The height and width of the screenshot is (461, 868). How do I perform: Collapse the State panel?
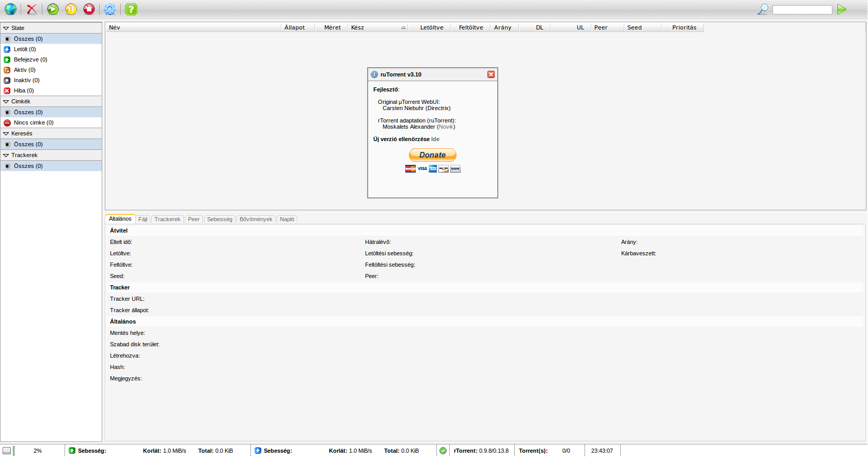[51, 28]
